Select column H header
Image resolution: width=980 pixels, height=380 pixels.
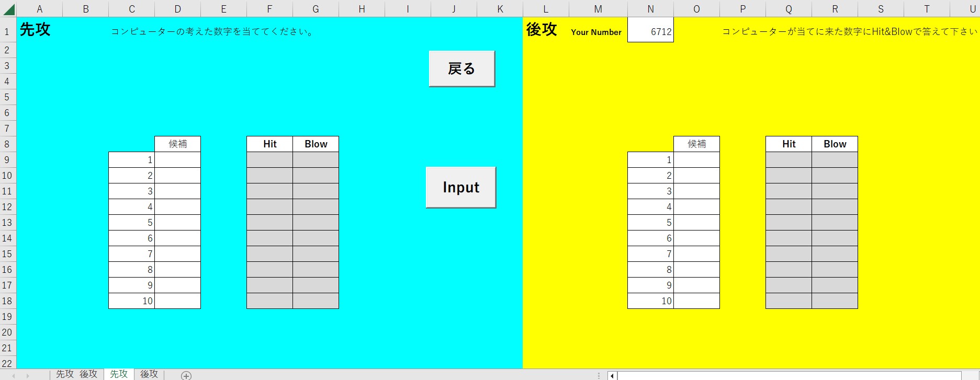coord(362,9)
